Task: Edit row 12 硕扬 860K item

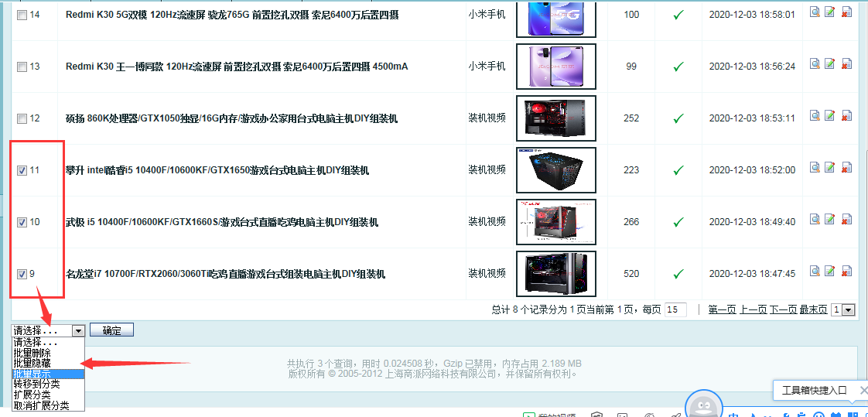Action: pos(829,115)
